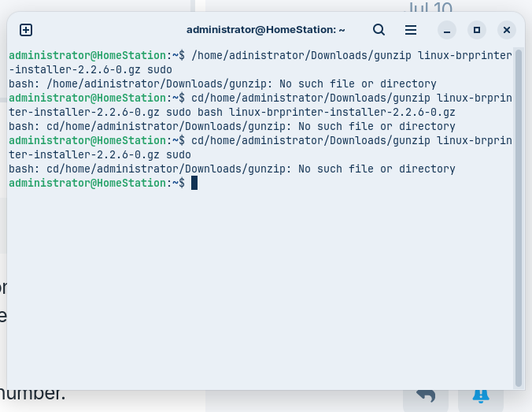
Task: Minimize the terminal window
Action: (x=447, y=30)
